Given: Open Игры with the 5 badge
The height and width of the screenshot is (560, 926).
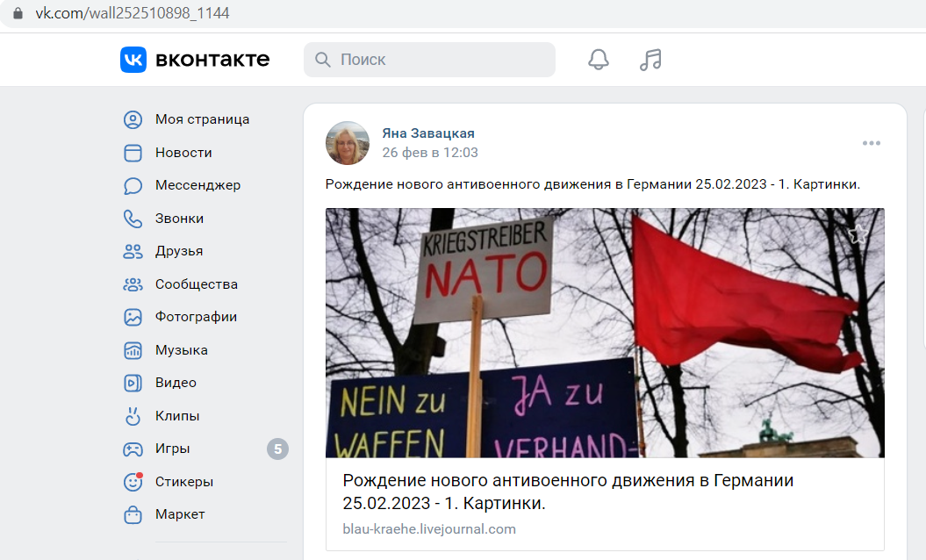Looking at the screenshot, I should [205, 449].
